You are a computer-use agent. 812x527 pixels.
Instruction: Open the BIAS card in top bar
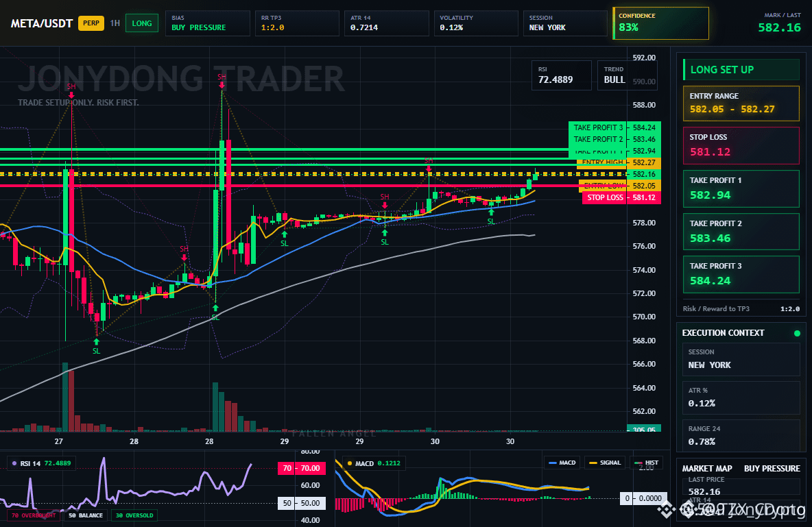[x=208, y=23]
